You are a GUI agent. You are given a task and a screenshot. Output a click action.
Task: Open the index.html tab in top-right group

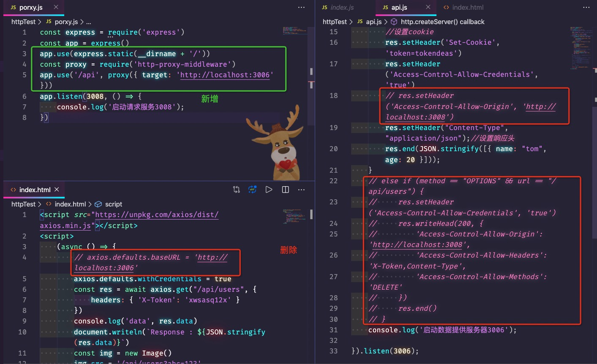468,8
